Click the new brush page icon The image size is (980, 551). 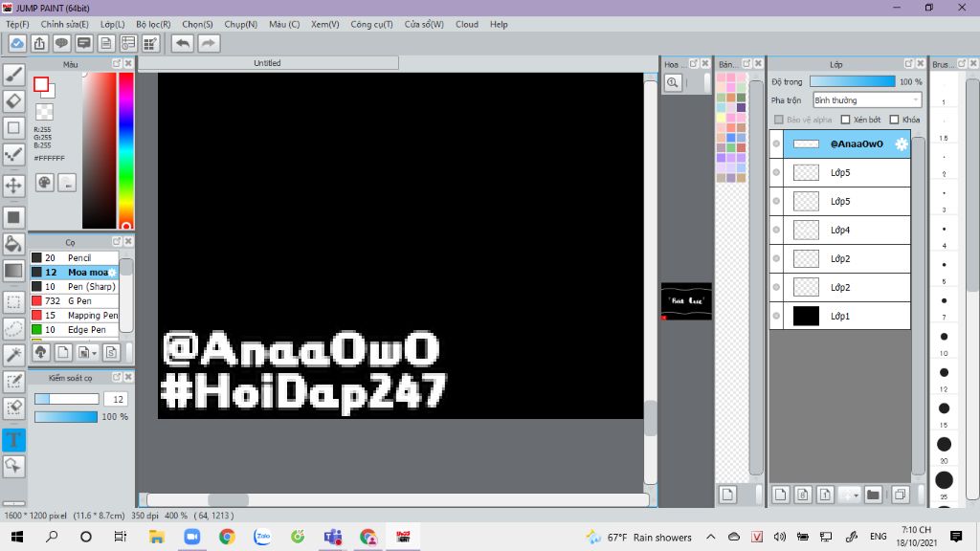(63, 352)
